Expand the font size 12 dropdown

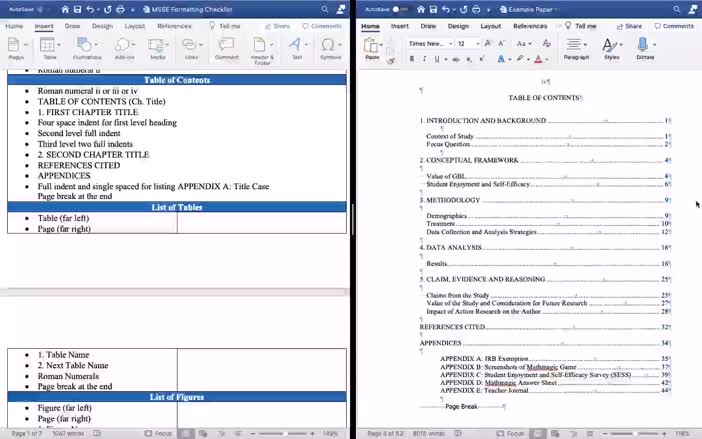[476, 44]
